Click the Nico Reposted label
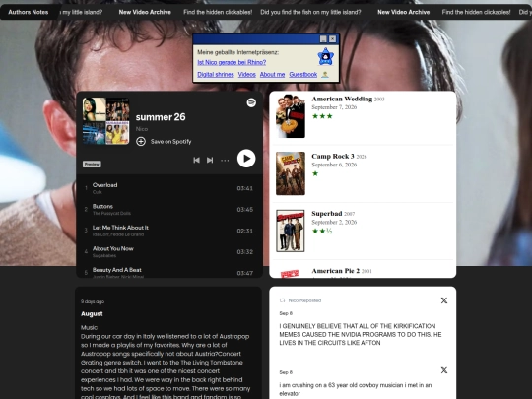Screen dimensions: 532x399 coord(304,300)
